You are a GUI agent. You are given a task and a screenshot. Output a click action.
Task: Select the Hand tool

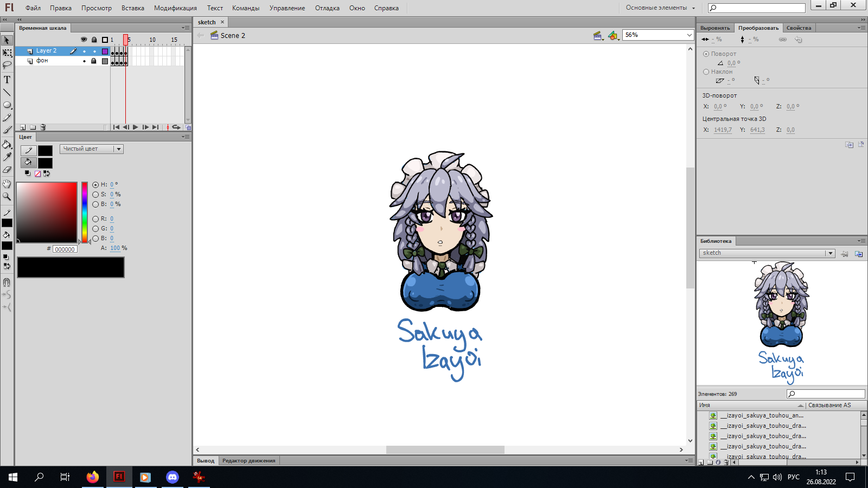pos(7,184)
